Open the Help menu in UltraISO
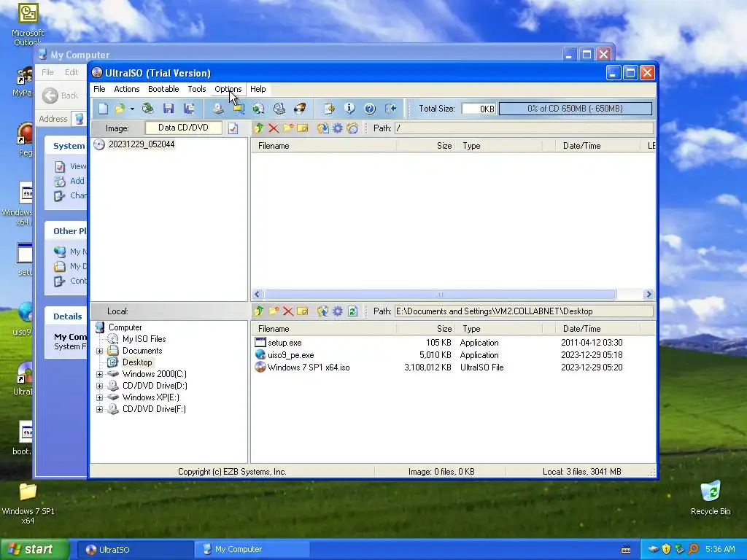The height and width of the screenshot is (560, 747). [258, 89]
